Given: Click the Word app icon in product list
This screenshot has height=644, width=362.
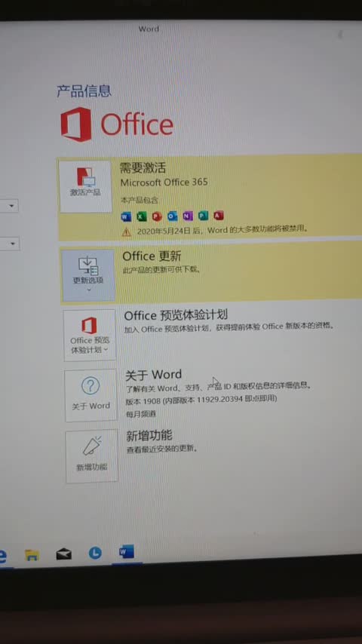Looking at the screenshot, I should click(x=126, y=216).
